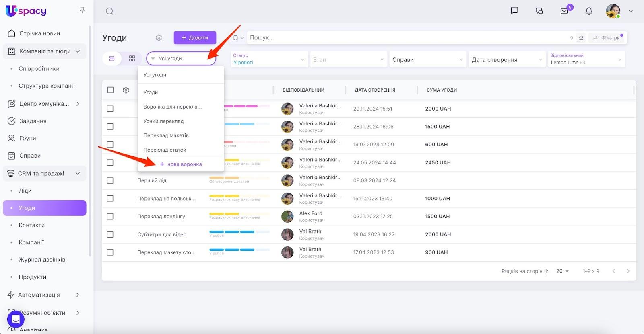Select Переклад статей funnel option
The width and height of the screenshot is (644, 334).
click(x=165, y=150)
